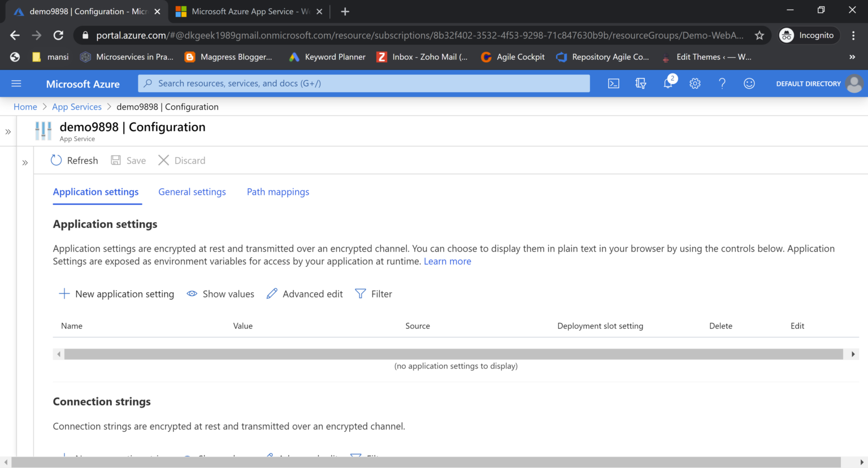Switch to General settings tab

click(192, 192)
